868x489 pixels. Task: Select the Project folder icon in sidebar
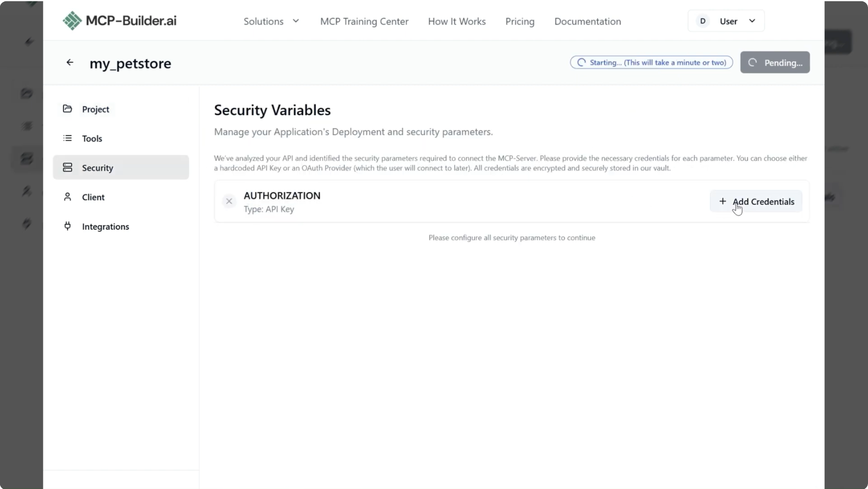click(x=67, y=109)
